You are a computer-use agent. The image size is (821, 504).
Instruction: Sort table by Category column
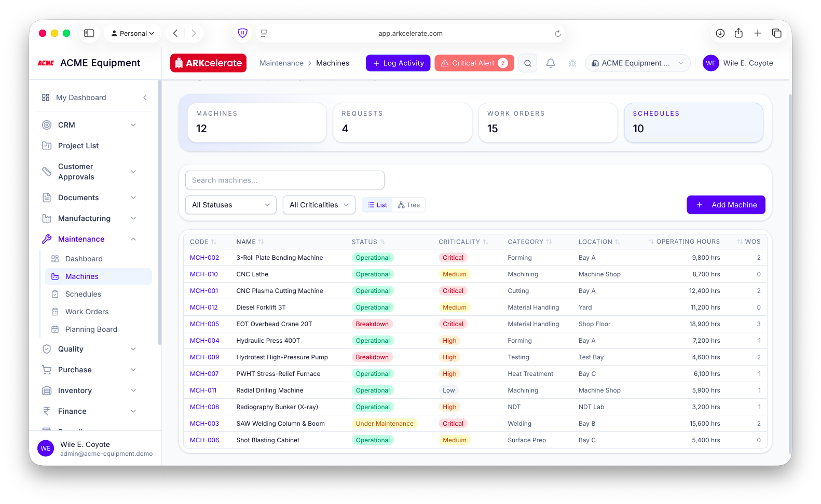pos(530,242)
